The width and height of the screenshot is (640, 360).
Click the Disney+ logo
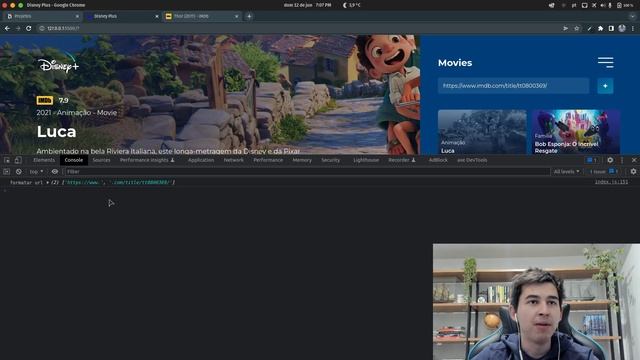point(58,64)
